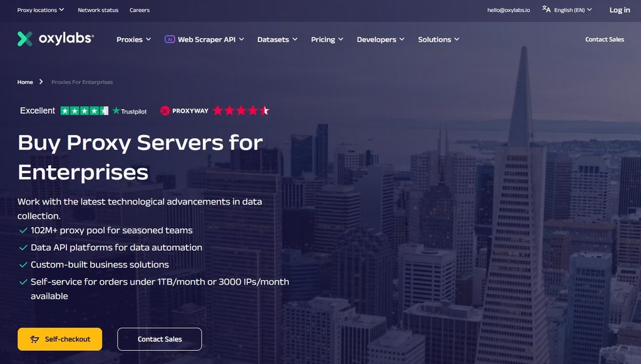Select the Trustpilot star logo
Viewport: 641px width, 364px height.
click(x=116, y=110)
